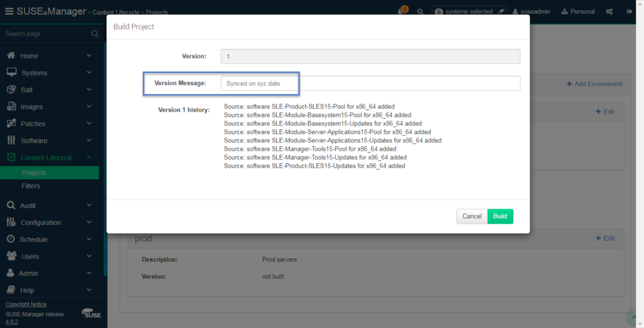The width and height of the screenshot is (644, 328).
Task: Click the Home house icon
Action: pos(11,55)
